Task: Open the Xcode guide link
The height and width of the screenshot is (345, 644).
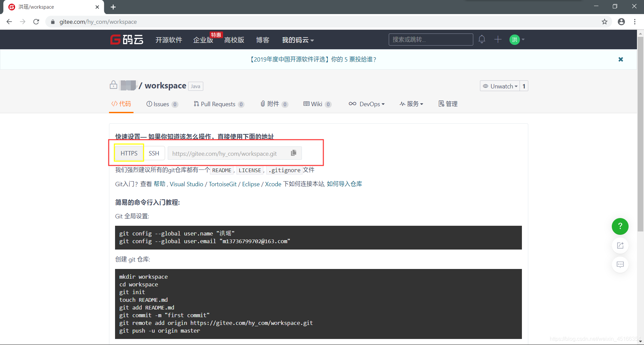Action: click(273, 184)
